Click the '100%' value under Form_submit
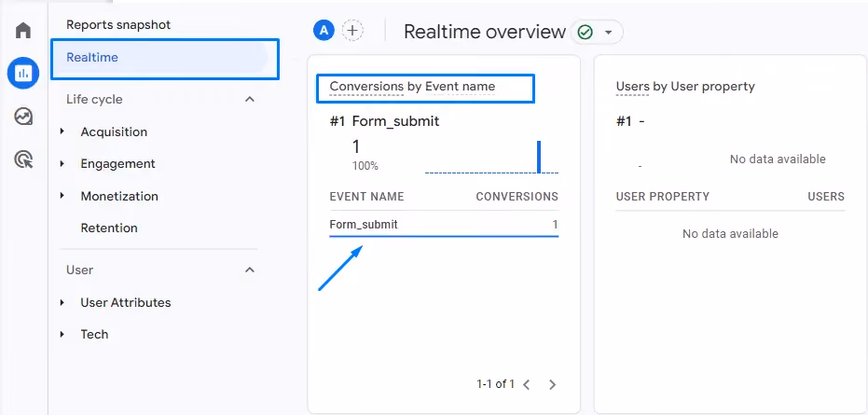Viewport: 868px width, 415px height. [x=365, y=166]
